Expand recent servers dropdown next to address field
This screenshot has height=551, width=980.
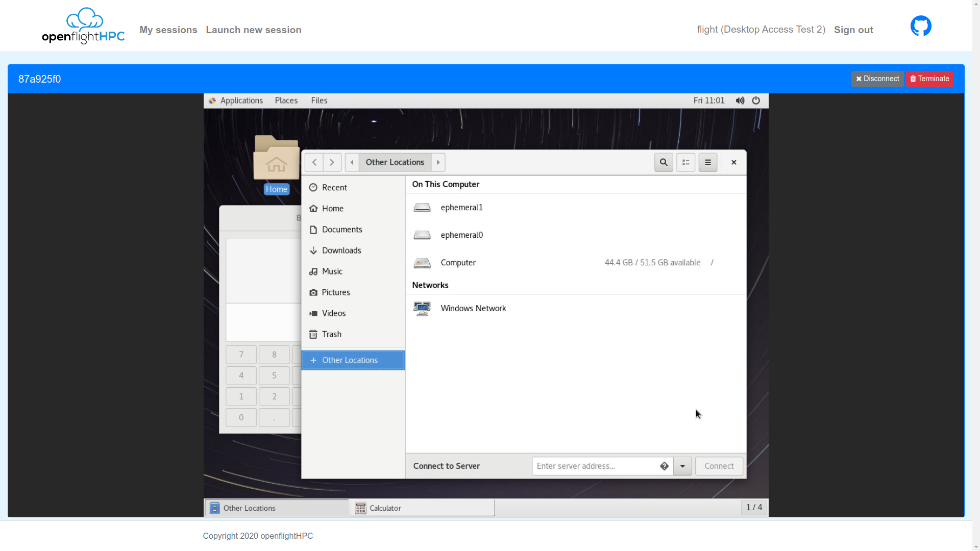[682, 466]
